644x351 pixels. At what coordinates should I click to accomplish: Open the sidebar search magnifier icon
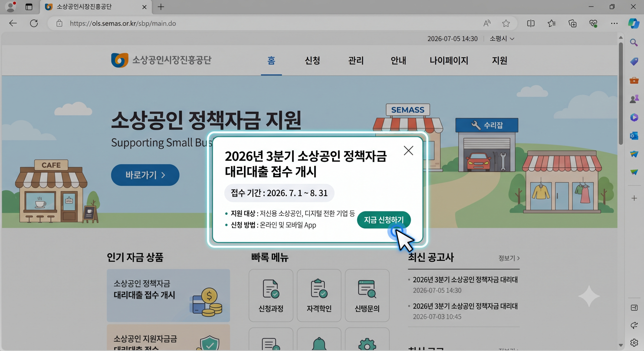click(634, 42)
